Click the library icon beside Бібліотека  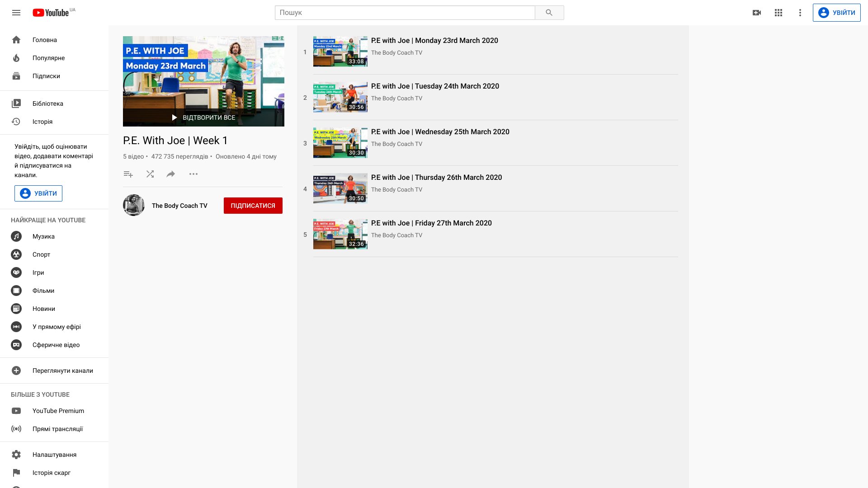(x=16, y=103)
